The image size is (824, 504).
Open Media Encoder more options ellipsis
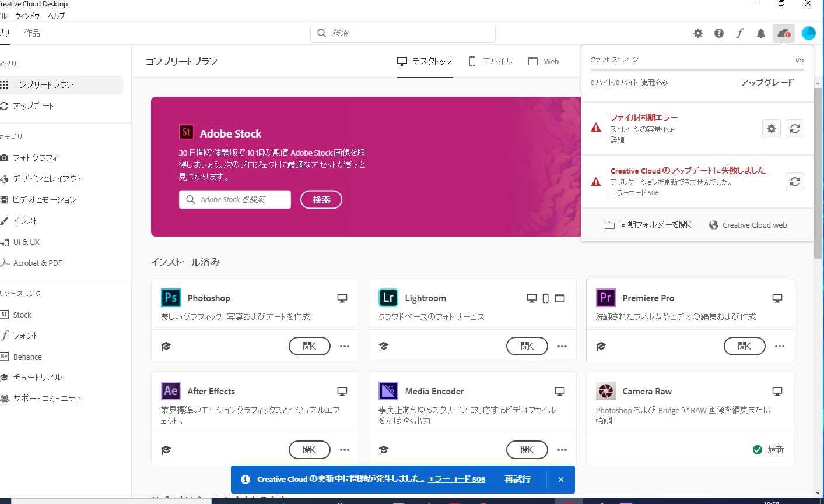point(562,450)
